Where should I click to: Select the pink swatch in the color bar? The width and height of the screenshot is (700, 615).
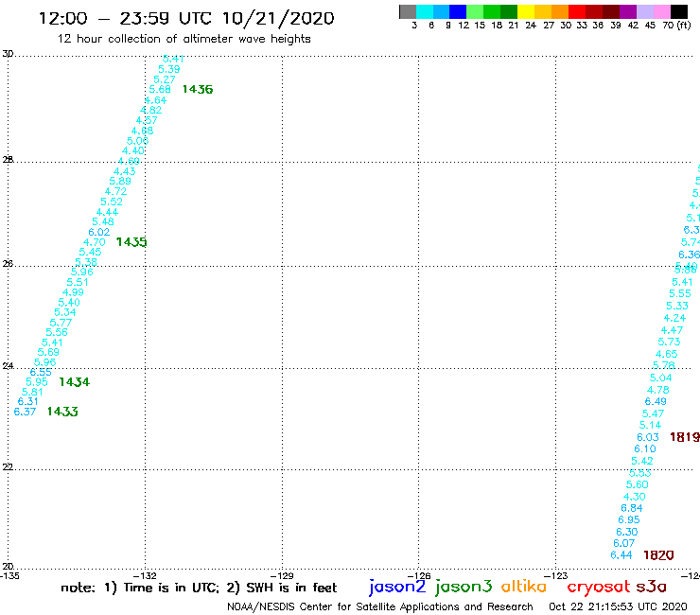[662, 11]
